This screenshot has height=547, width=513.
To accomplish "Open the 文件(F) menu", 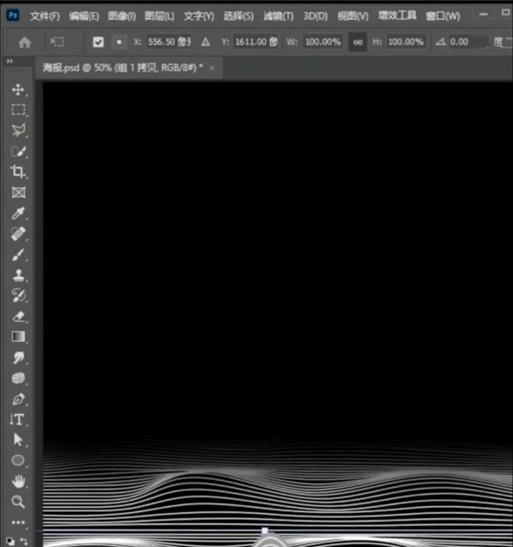I will point(45,16).
